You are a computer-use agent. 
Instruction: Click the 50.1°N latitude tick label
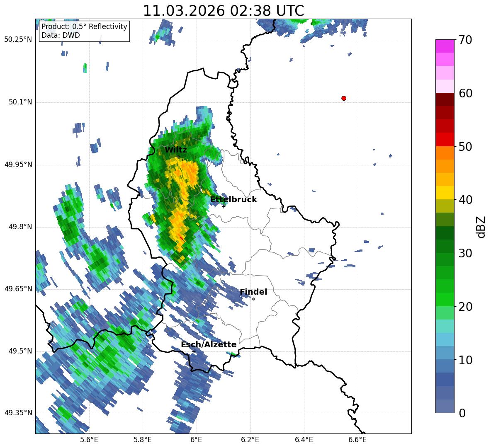coord(20,102)
